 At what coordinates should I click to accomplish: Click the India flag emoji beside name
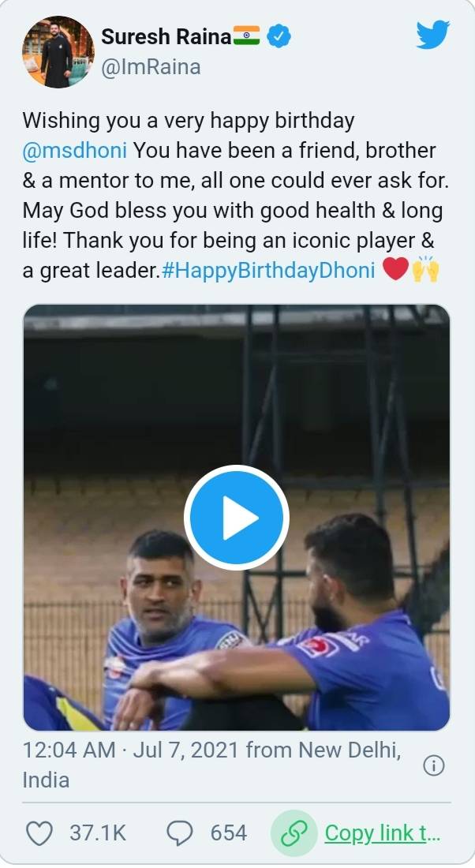point(247,36)
